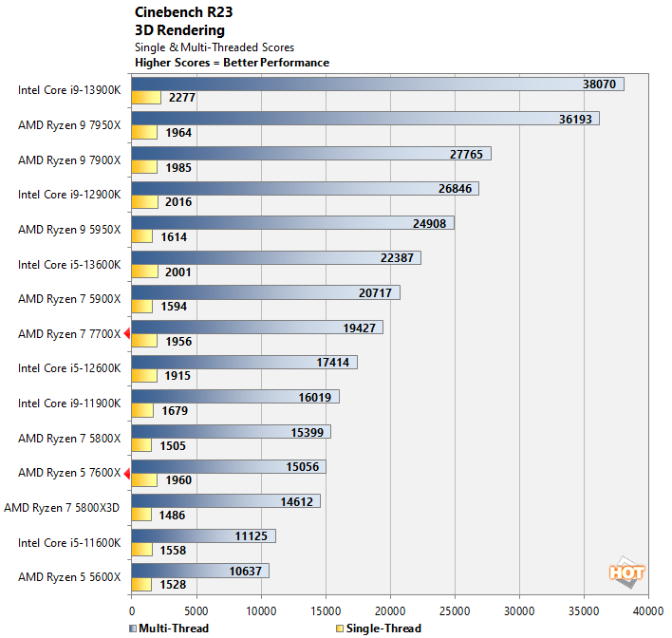Select the Multi-Thread legend label
Viewport: 672px width, 638px height.
pos(174,629)
